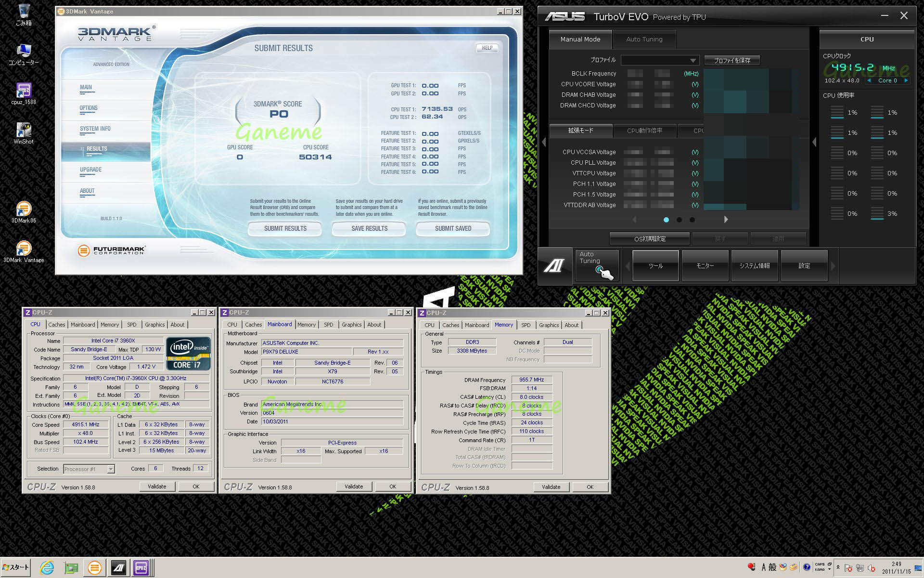924x578 pixels.
Task: Switch to the Auto Tuning tab
Action: point(644,39)
